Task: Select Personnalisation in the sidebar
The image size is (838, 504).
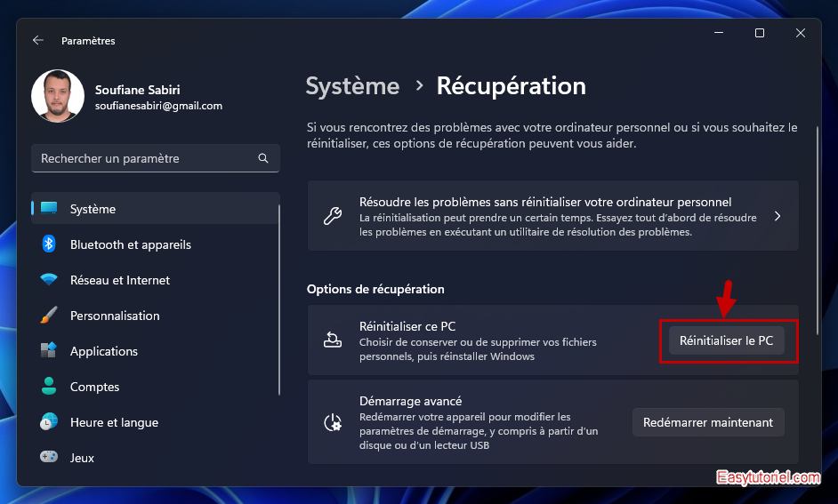Action: coord(155,316)
